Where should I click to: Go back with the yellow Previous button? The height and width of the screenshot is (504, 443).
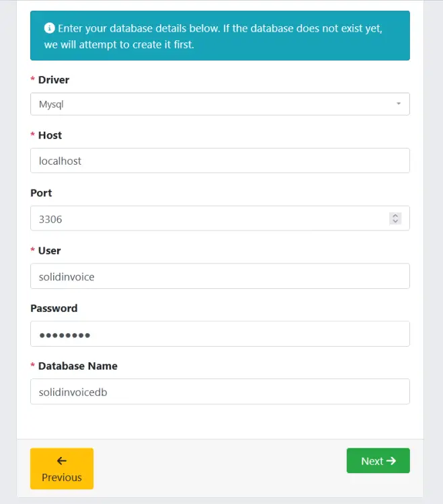click(x=62, y=468)
